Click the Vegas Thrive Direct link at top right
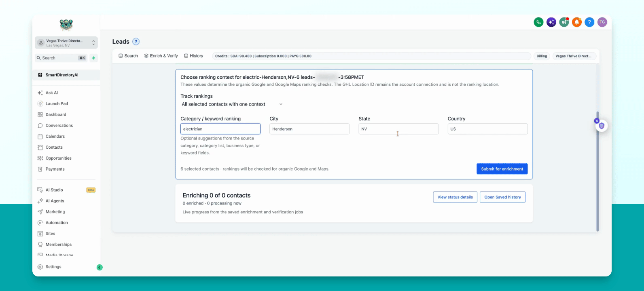 tap(574, 56)
